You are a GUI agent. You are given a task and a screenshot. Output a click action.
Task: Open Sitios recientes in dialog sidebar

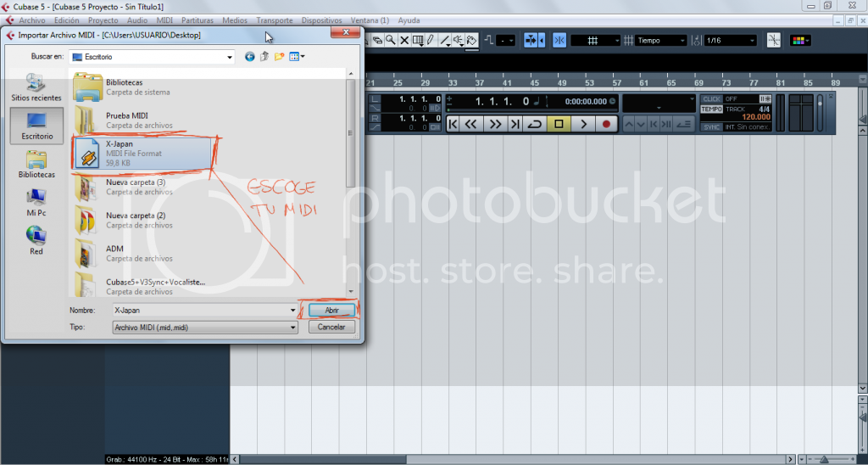click(36, 88)
